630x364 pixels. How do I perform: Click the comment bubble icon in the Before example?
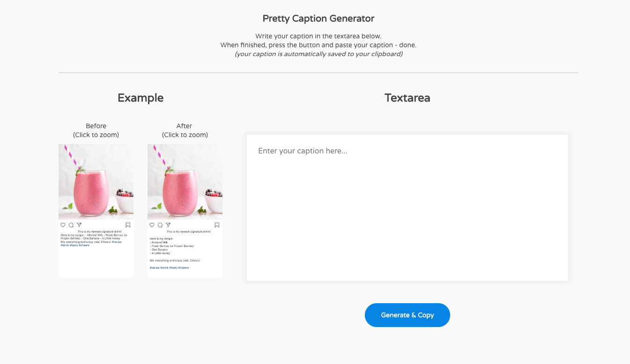tap(71, 225)
